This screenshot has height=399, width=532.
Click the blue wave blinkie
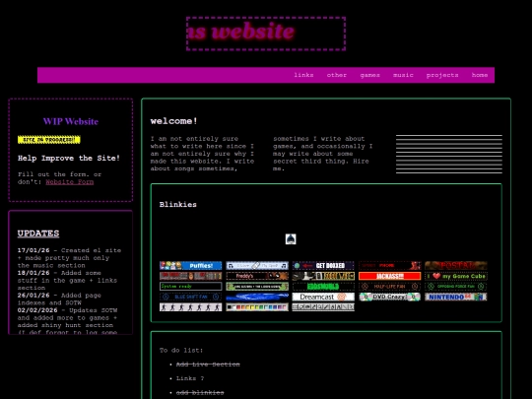click(257, 297)
